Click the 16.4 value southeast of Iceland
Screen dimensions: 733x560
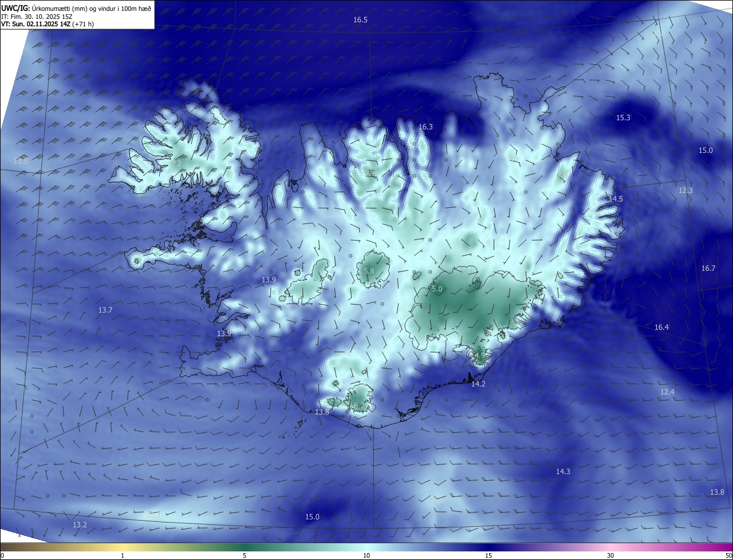[x=661, y=327]
